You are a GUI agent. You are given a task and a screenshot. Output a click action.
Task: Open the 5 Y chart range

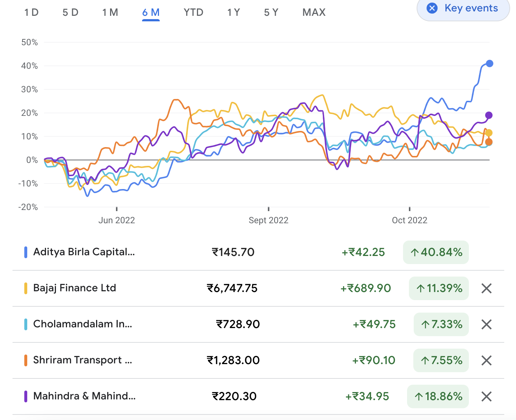click(x=271, y=13)
